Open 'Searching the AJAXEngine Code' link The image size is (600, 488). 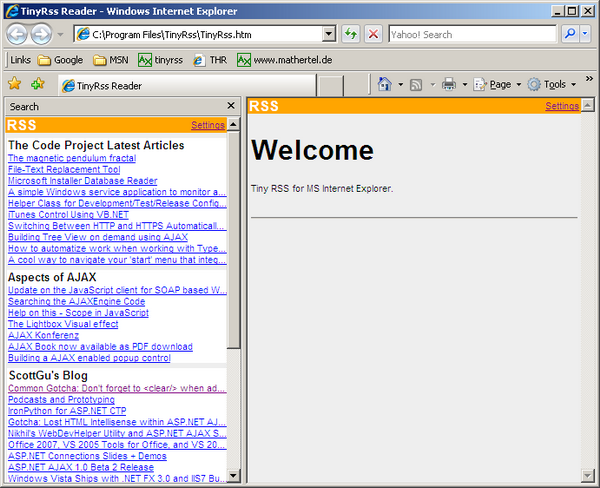[77, 302]
